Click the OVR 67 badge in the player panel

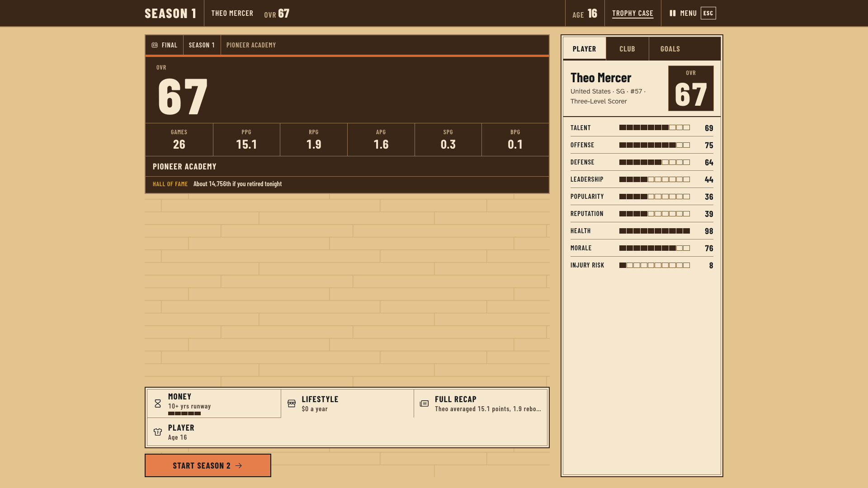point(691,89)
